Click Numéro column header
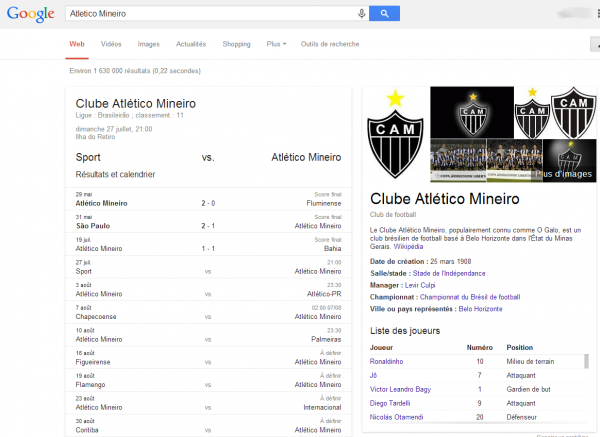Viewport: 600px width, 437px height. [x=479, y=347]
